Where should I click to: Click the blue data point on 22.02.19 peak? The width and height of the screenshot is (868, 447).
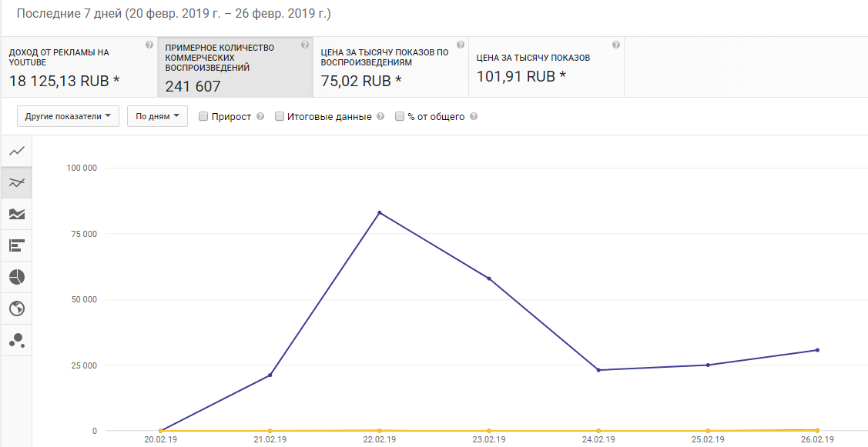tap(379, 212)
